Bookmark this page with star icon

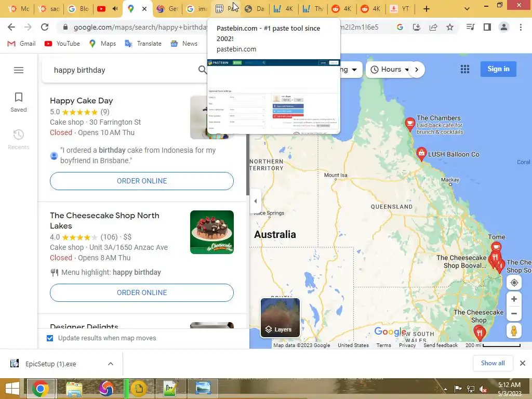450,27
